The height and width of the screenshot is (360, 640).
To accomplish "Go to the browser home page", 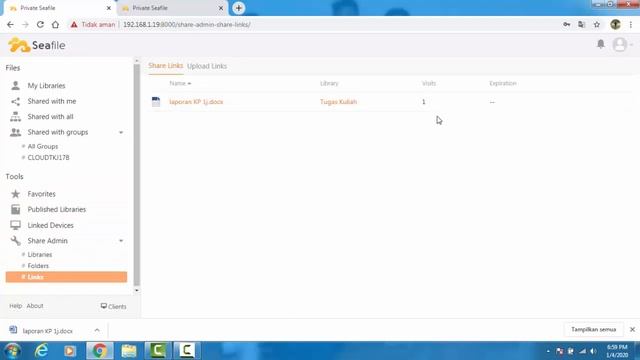I will tap(55, 24).
